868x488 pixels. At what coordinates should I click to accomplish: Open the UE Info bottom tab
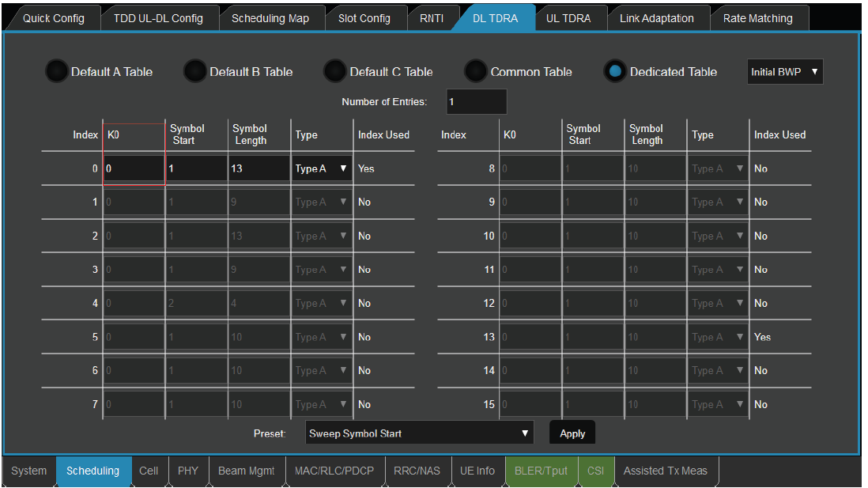(477, 471)
